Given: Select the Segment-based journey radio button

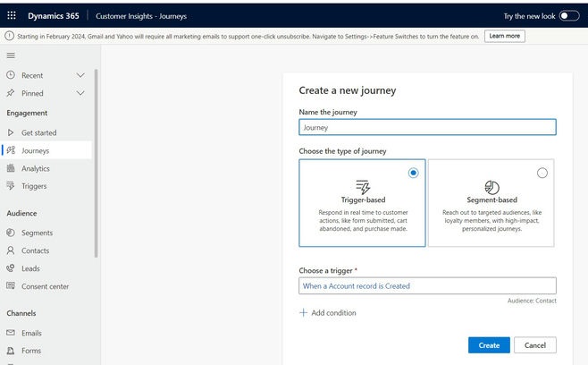Looking at the screenshot, I should click(x=542, y=173).
